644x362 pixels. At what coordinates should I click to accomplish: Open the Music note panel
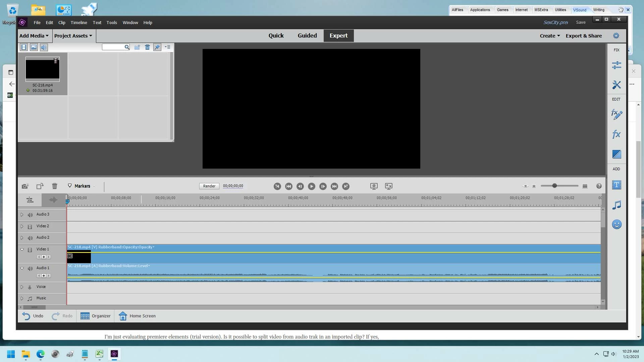(616, 205)
